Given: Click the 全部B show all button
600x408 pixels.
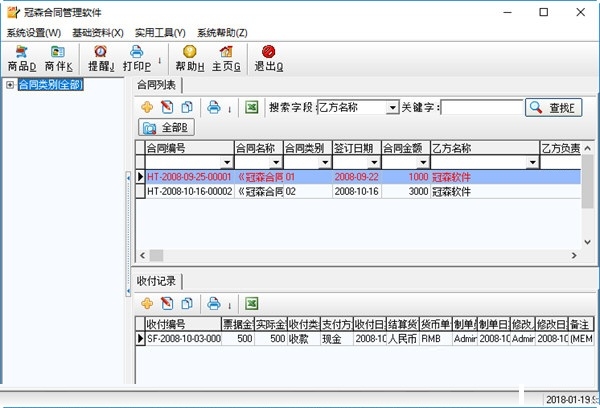Looking at the screenshot, I should click(166, 127).
